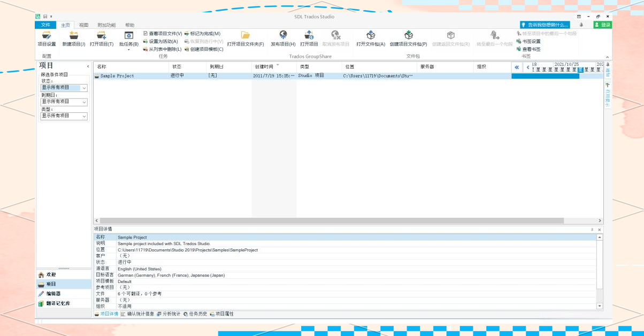Select 设置为活动(A) in the ribbon
Image resolution: width=644 pixels, height=336 pixels.
click(160, 41)
